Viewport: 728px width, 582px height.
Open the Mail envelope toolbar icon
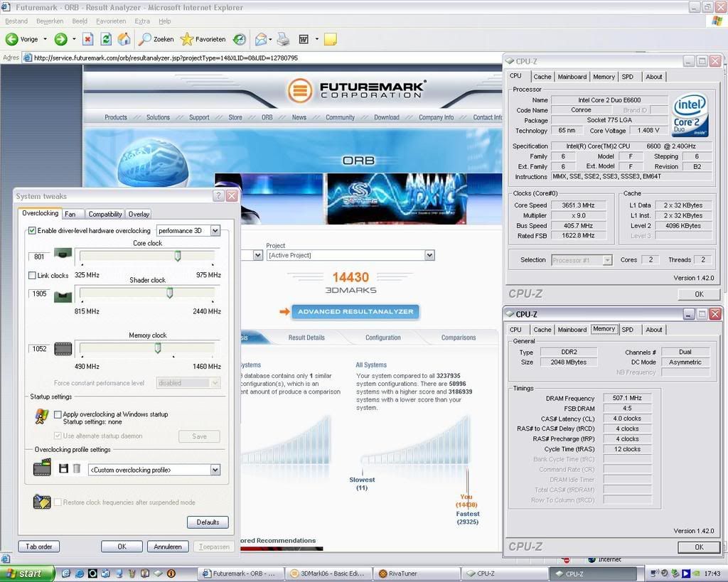tap(261, 40)
